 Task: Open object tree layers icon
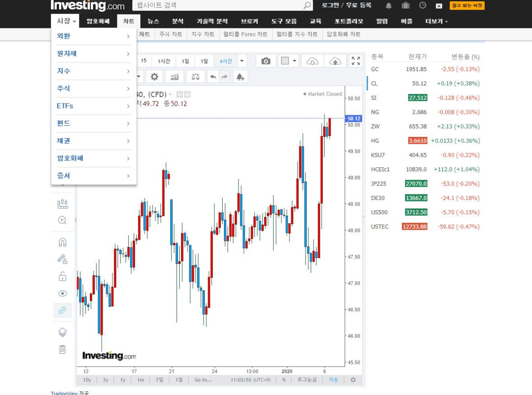62,332
